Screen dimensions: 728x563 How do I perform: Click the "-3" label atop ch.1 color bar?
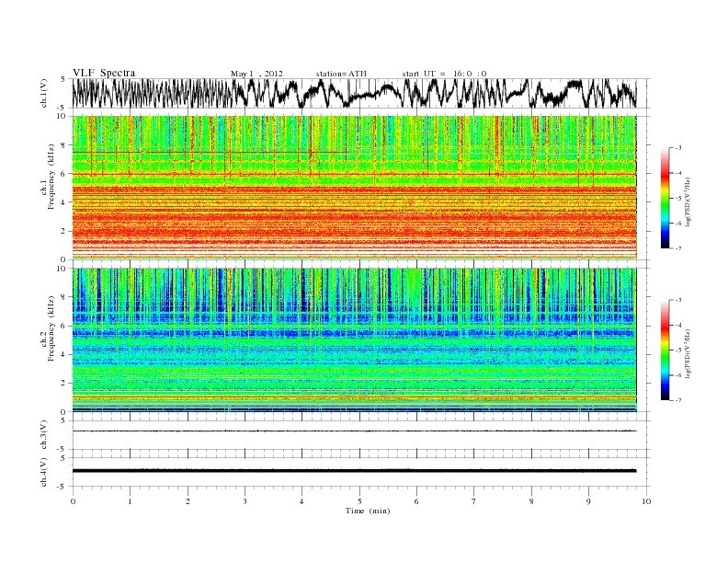(677, 148)
